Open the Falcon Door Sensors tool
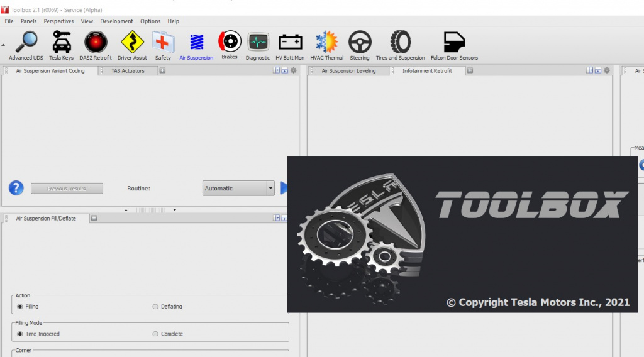This screenshot has height=357, width=644. tap(454, 46)
